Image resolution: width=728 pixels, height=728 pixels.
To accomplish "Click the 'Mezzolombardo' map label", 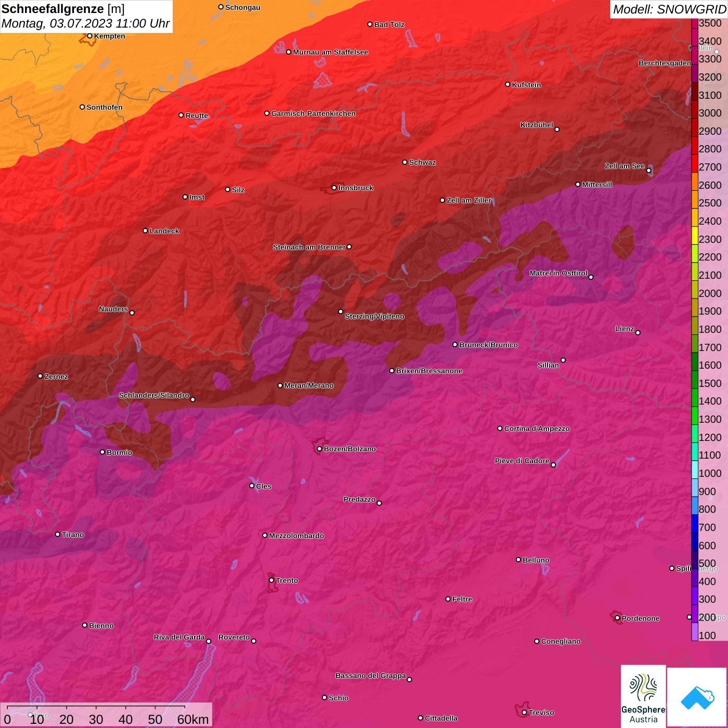I will click(296, 536).
